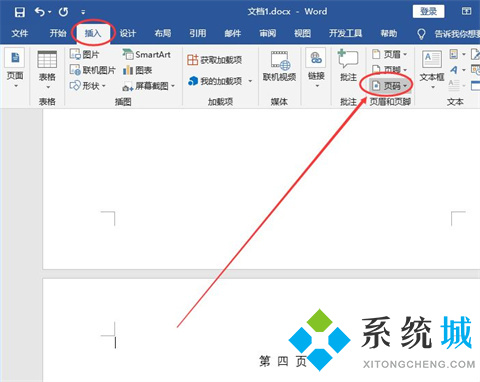Open the 布局 tab
This screenshot has height=382, width=480.
coord(163,33)
